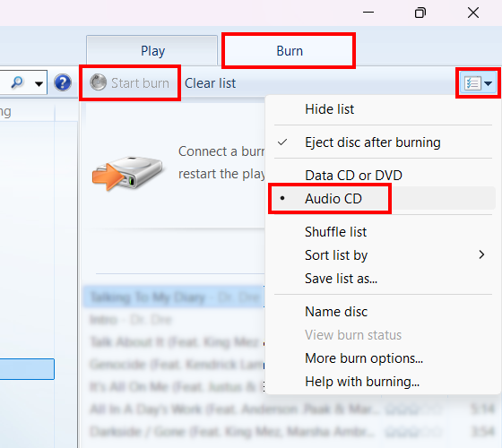This screenshot has width=502, height=448.
Task: Select the blurred Intro - Dr. Dre track
Action: [173, 319]
